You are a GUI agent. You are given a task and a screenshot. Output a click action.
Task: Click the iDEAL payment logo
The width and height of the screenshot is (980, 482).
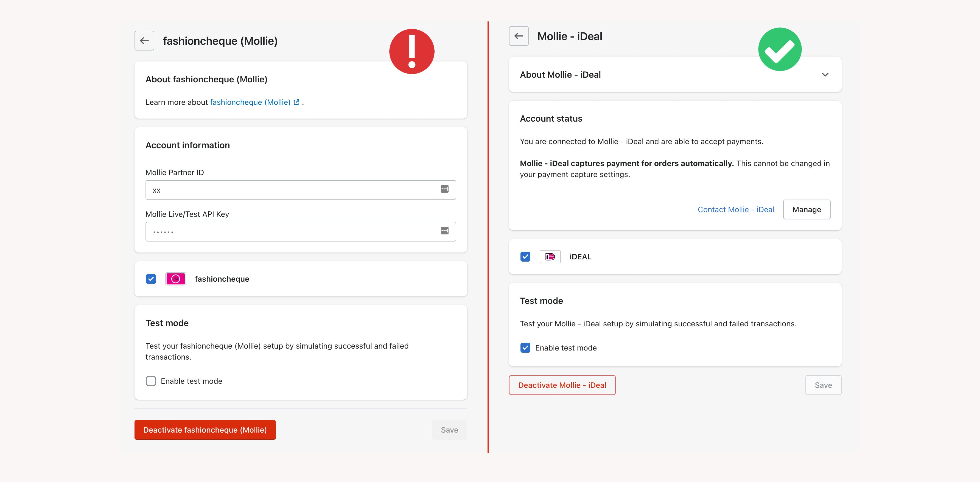coord(550,257)
